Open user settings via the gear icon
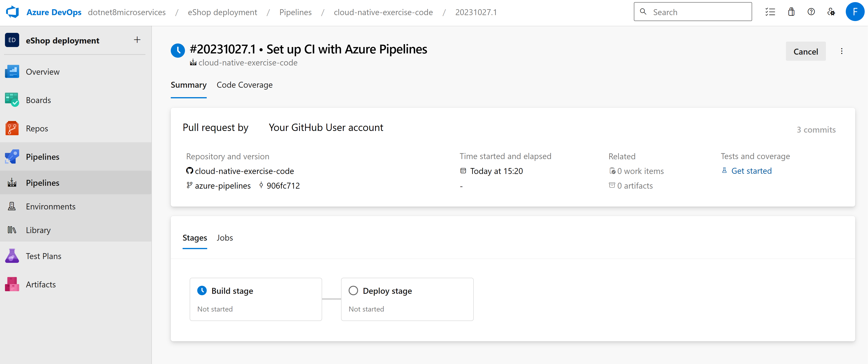Screen dimensions: 868x364 831,12
